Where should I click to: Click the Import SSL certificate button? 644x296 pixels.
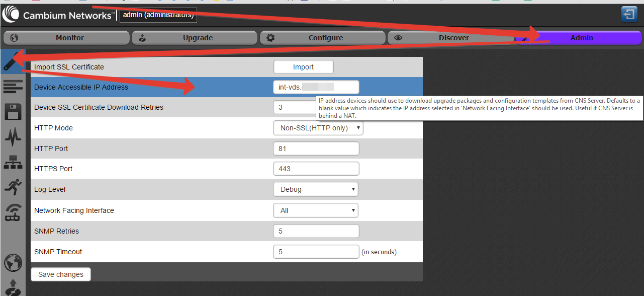coord(304,67)
